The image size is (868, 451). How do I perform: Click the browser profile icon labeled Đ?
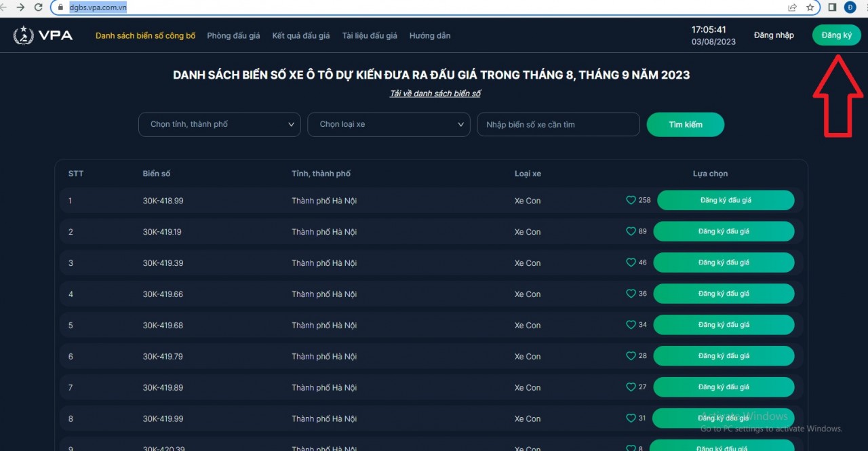tap(849, 7)
